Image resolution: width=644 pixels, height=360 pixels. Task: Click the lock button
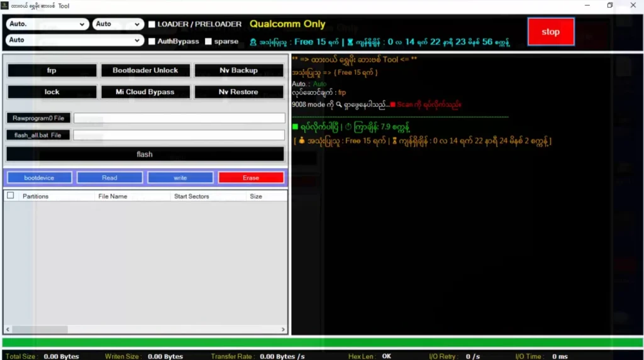[52, 92]
